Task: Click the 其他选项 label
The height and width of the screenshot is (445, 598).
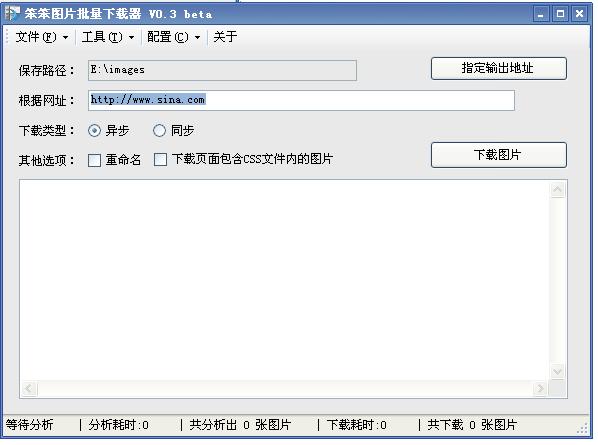Action: tap(47, 160)
